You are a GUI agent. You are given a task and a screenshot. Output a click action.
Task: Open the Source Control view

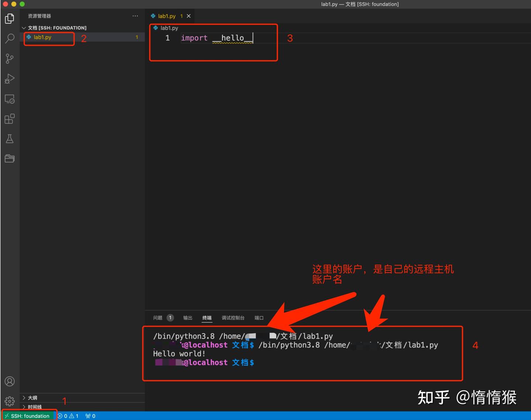[x=10, y=58]
